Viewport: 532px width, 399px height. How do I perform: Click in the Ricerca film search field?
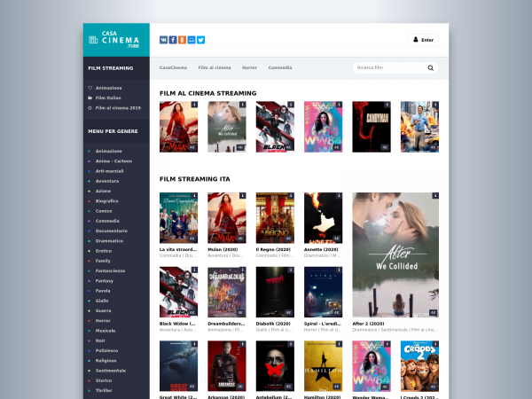click(x=388, y=67)
